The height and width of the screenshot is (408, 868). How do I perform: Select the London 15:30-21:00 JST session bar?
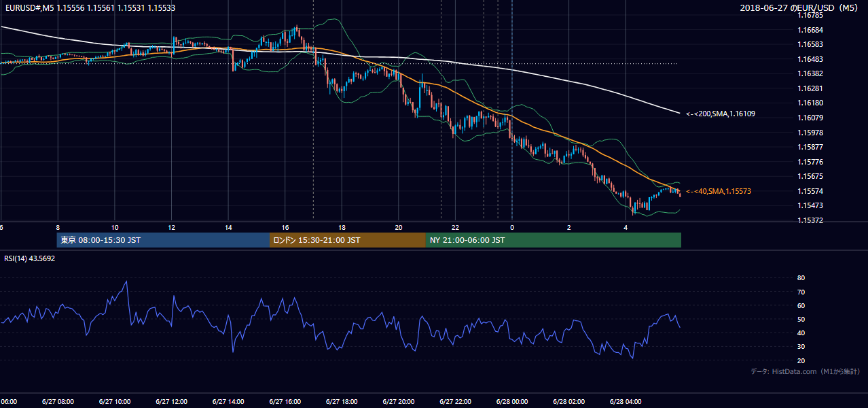point(348,240)
